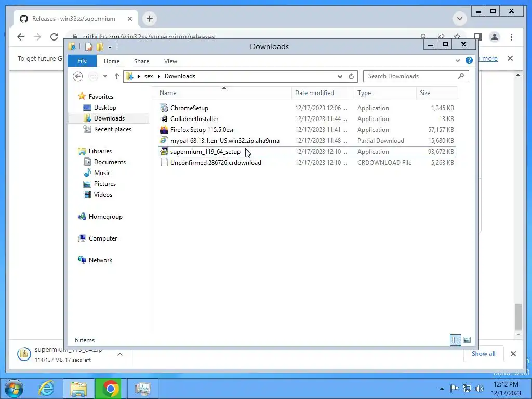Open Pictures library
This screenshot has width=532, height=399.
point(104,183)
